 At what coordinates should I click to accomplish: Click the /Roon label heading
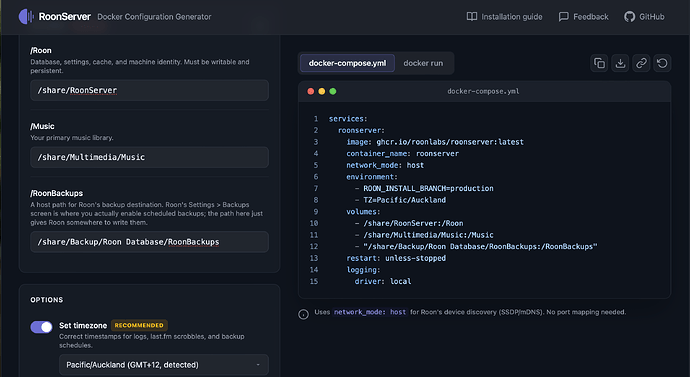[41, 51]
